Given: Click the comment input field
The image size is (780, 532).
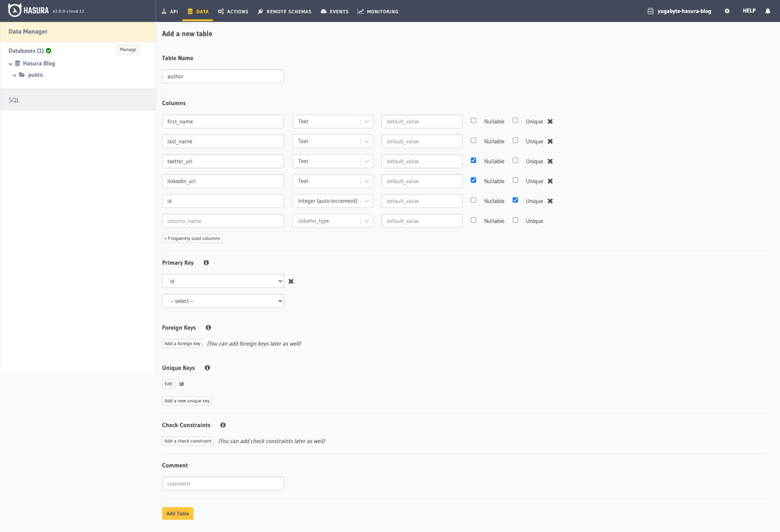Looking at the screenshot, I should pyautogui.click(x=223, y=484).
